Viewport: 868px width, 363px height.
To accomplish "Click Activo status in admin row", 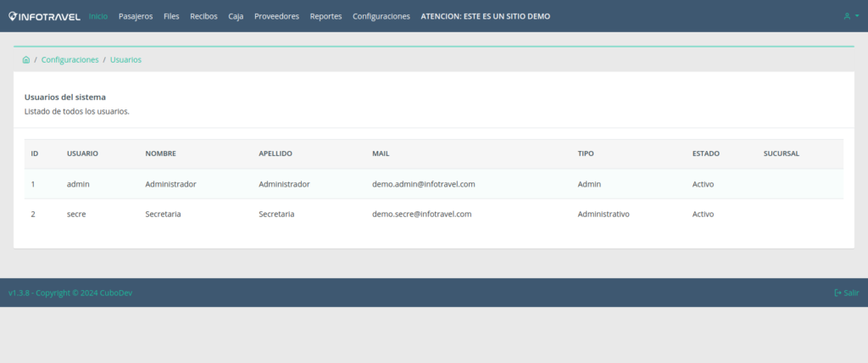I will 703,184.
